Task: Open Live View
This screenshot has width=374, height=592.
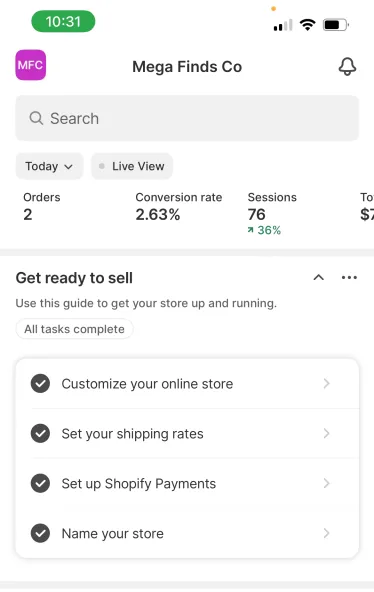Action: (x=132, y=166)
